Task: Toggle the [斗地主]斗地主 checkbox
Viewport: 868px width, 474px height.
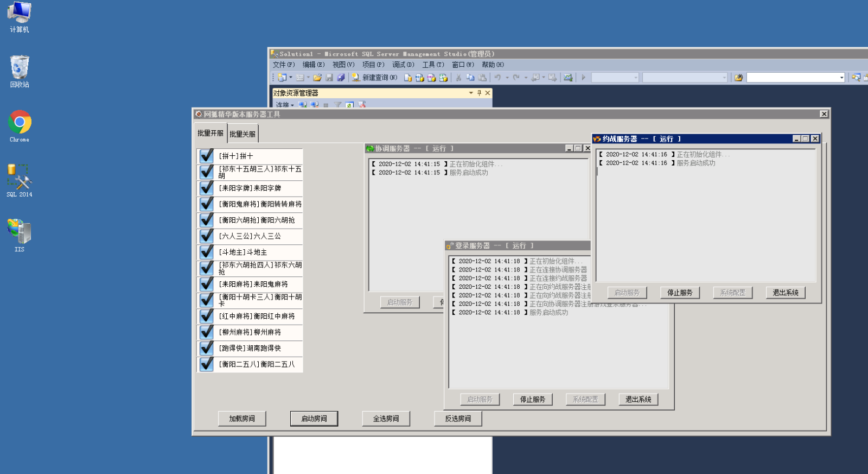Action: tap(207, 252)
